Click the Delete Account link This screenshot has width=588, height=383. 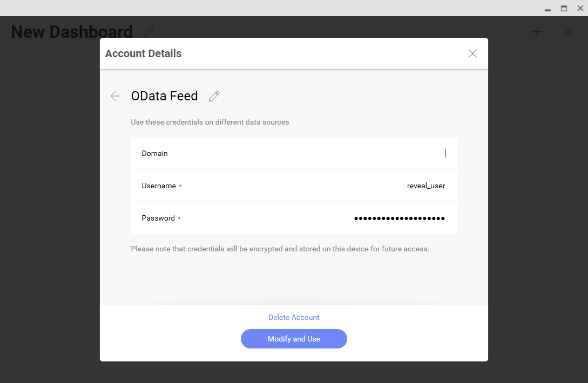(x=294, y=317)
